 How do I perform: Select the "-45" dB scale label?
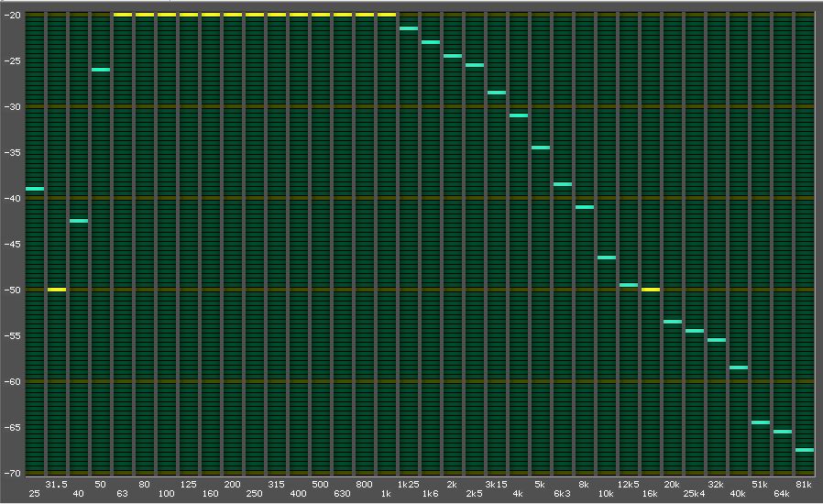click(x=12, y=244)
